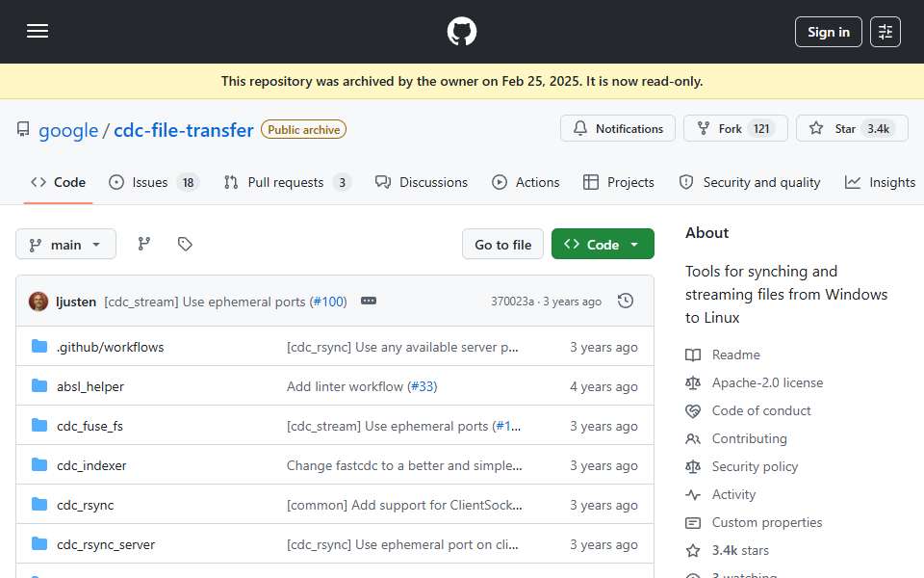Open the cdc_indexer folder
924x578 pixels.
coord(91,466)
